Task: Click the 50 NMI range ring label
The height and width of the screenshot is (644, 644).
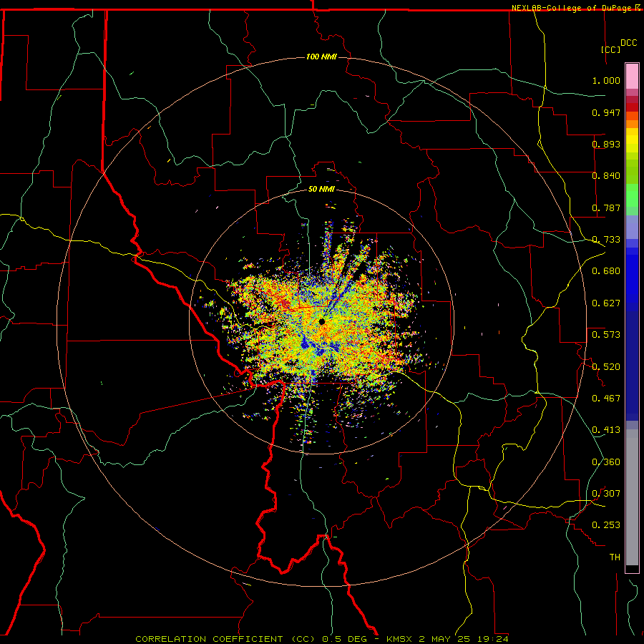Action: click(321, 190)
